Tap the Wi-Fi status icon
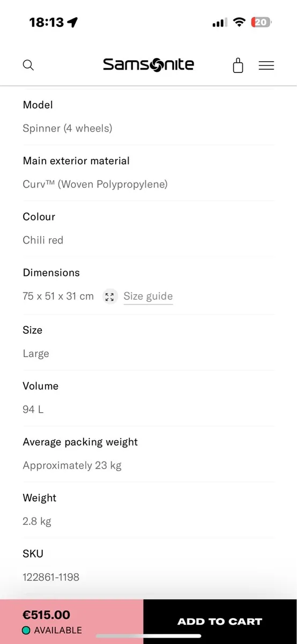Image resolution: width=297 pixels, height=644 pixels. tap(240, 23)
